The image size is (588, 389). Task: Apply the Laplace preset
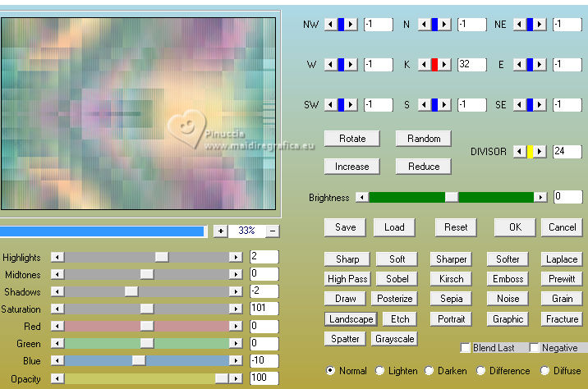click(562, 259)
